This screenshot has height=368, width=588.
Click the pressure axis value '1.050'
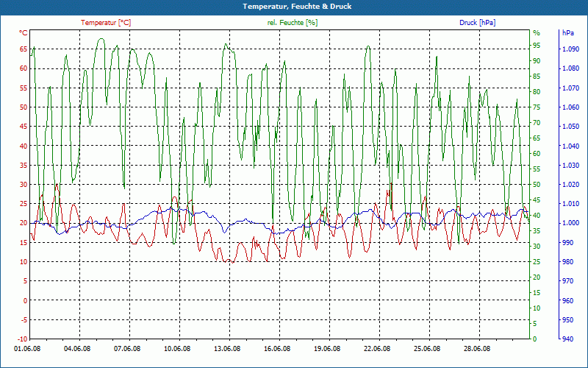pos(571,127)
